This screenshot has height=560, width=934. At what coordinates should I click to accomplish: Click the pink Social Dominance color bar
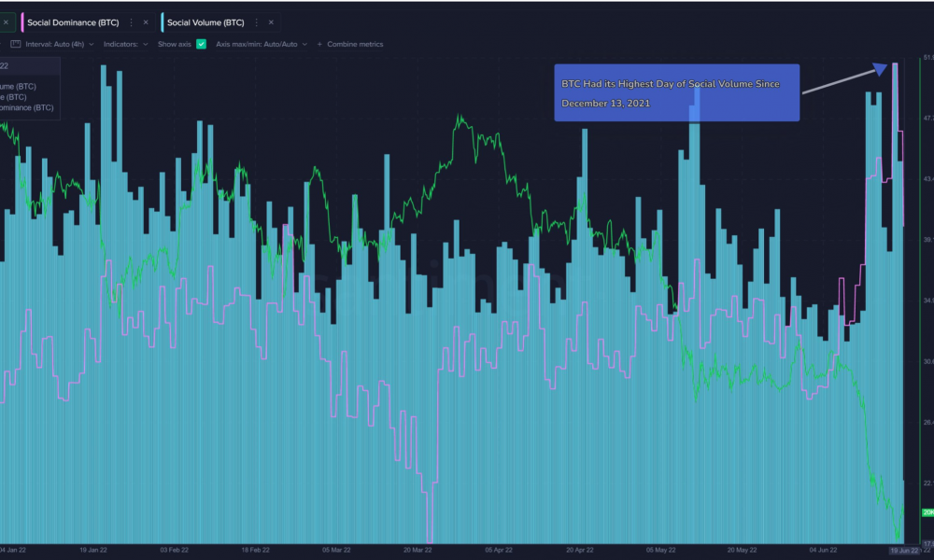pos(22,22)
